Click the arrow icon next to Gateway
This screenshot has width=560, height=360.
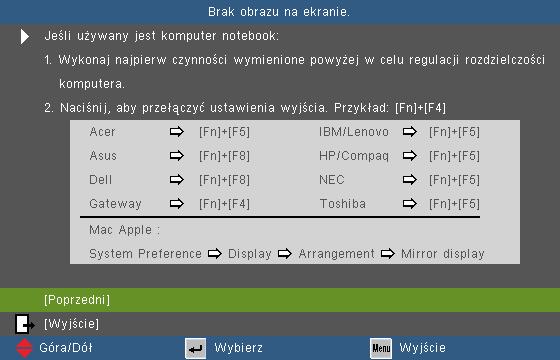pyautogui.click(x=176, y=204)
